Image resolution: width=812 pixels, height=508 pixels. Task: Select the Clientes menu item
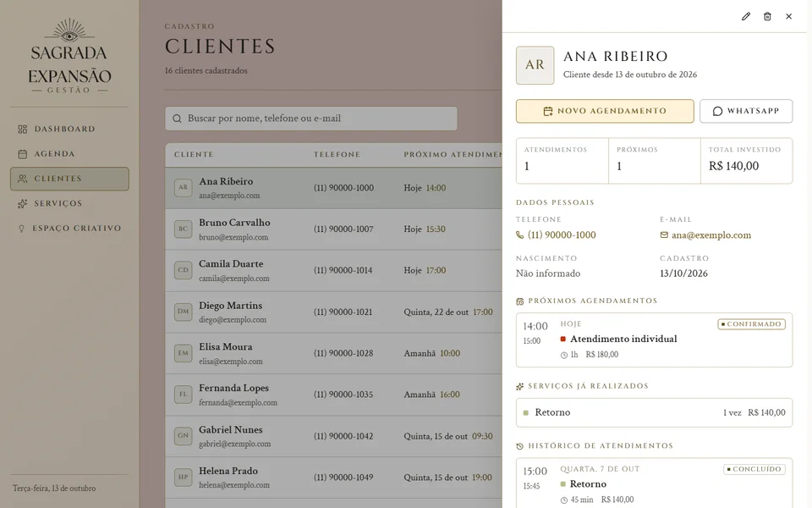tap(69, 179)
